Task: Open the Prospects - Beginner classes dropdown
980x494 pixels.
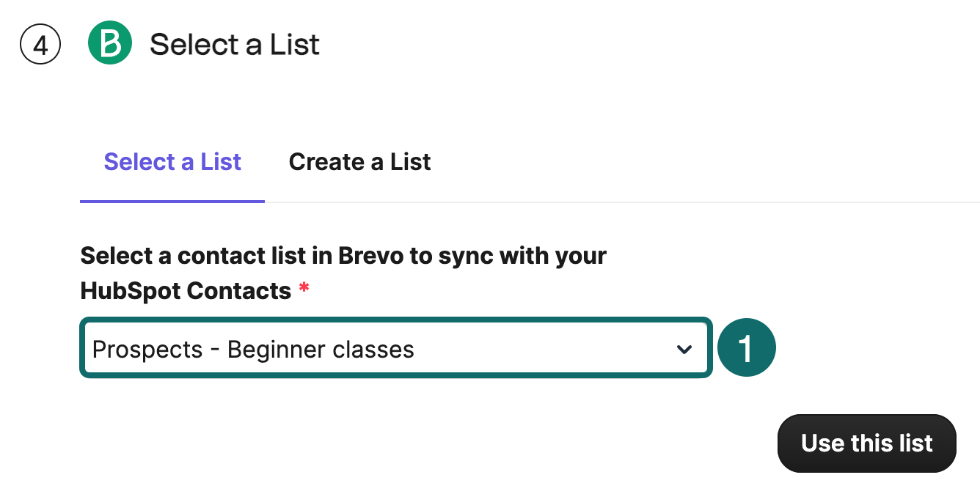Action: pos(395,349)
